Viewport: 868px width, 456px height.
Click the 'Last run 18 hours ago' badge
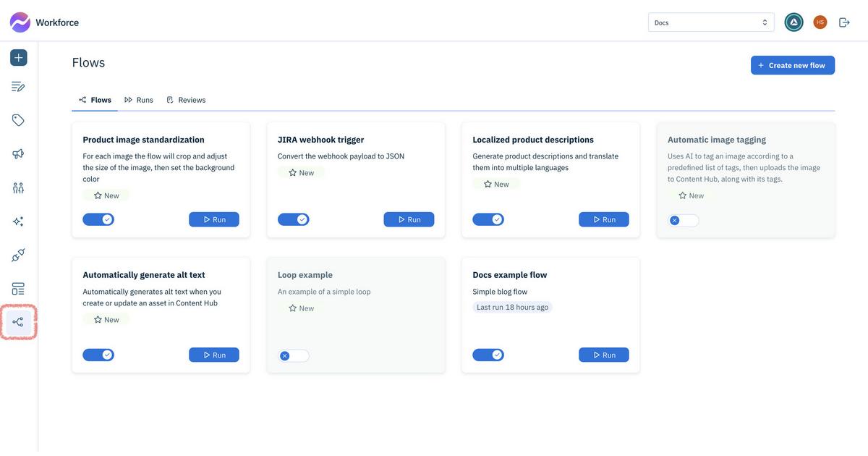pyautogui.click(x=513, y=308)
